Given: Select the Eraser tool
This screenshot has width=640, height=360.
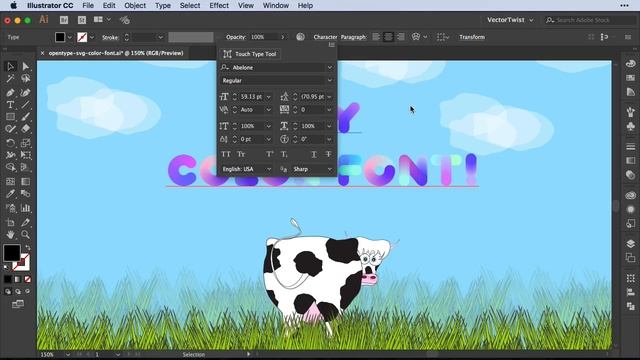Looking at the screenshot, I should point(25,129).
